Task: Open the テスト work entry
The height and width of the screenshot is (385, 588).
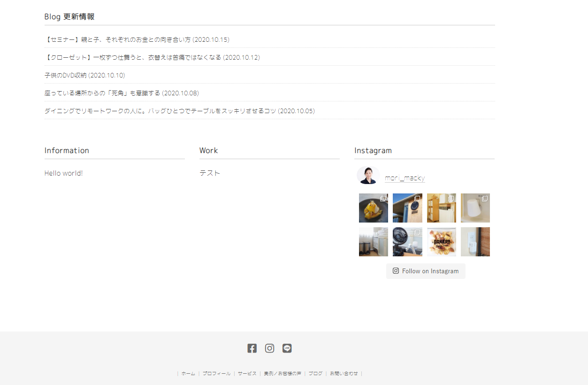Action: [210, 173]
